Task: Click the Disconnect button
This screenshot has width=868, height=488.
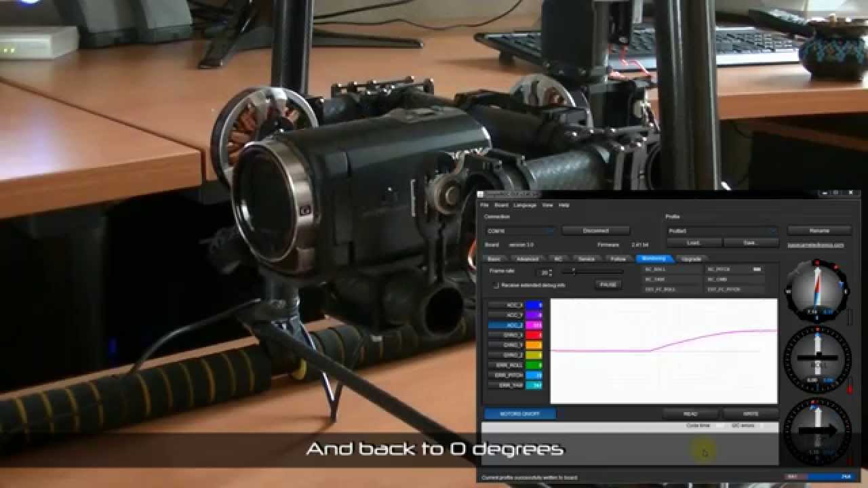Action: pyautogui.click(x=596, y=230)
